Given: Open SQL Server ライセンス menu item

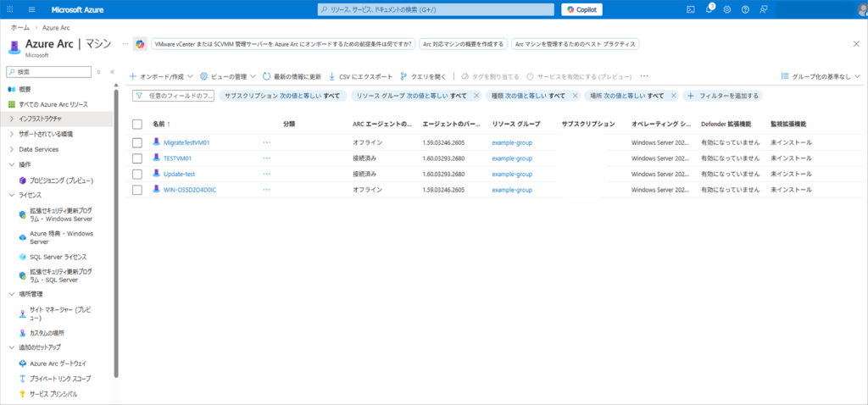Looking at the screenshot, I should (58, 257).
